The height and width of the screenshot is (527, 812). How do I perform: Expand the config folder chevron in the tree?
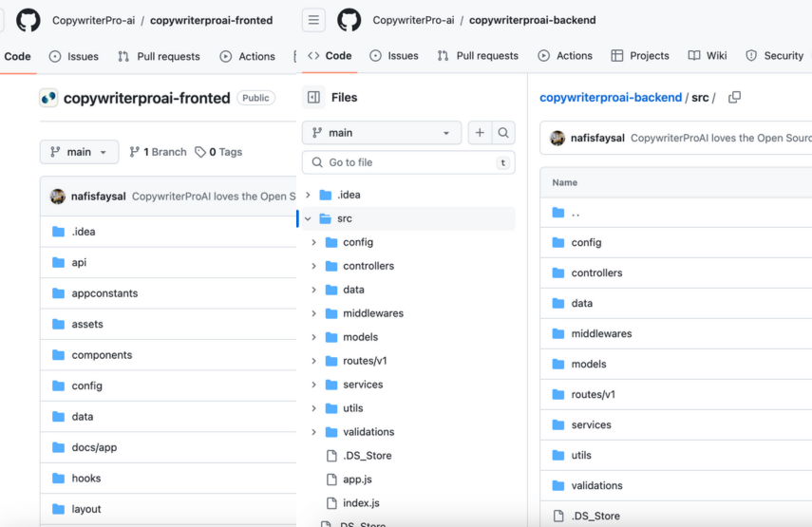[313, 242]
